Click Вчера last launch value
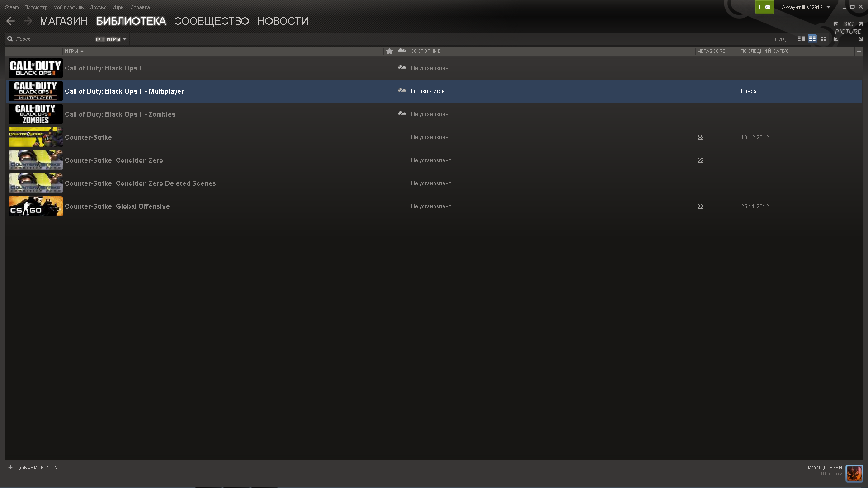 coord(749,91)
